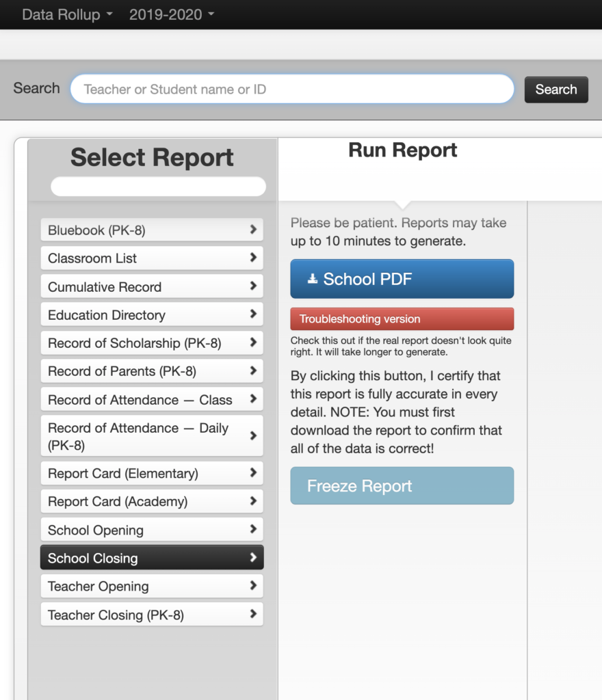This screenshot has width=602, height=700.
Task: Select the Record of Parents (PK-8) report
Action: [x=152, y=371]
